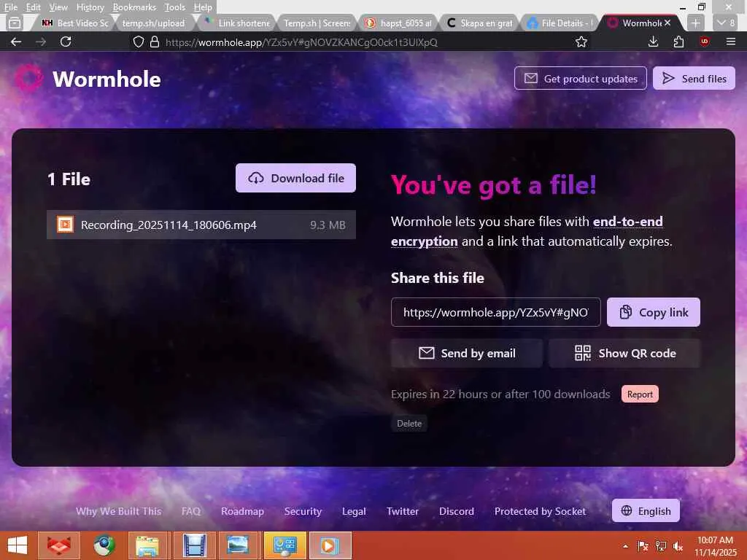The width and height of the screenshot is (747, 560).
Task: Click the browser address bar URL
Action: [x=301, y=42]
